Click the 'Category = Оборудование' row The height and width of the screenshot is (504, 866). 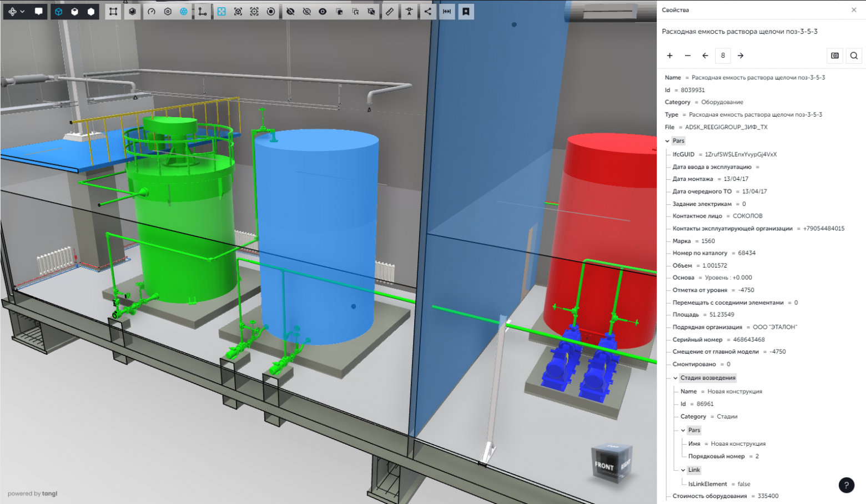click(704, 102)
